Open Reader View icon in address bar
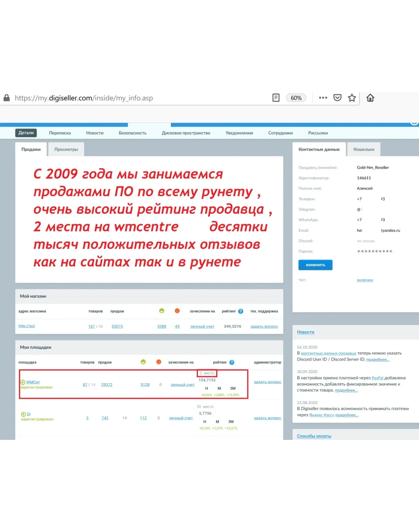This screenshot has height=532, width=419. (276, 98)
